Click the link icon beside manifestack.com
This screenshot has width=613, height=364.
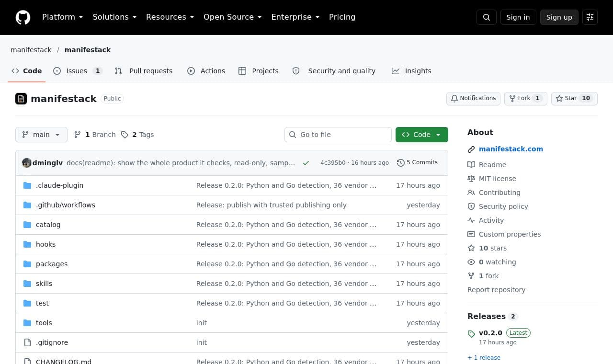[x=471, y=149]
